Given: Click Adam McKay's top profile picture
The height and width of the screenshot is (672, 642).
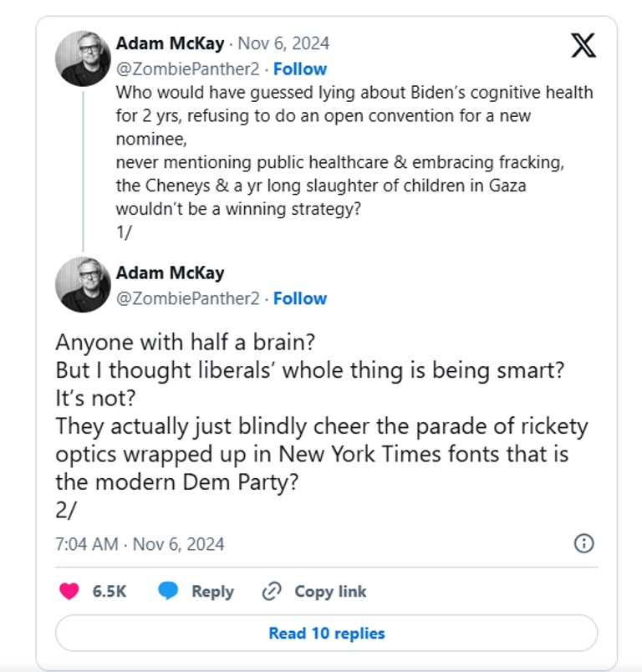Looking at the screenshot, I should pyautogui.click(x=83, y=58).
